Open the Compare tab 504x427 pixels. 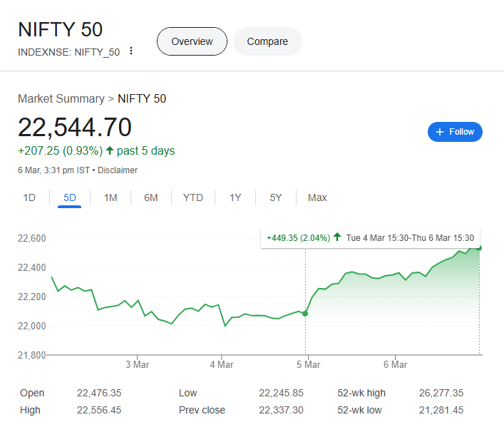(x=267, y=41)
